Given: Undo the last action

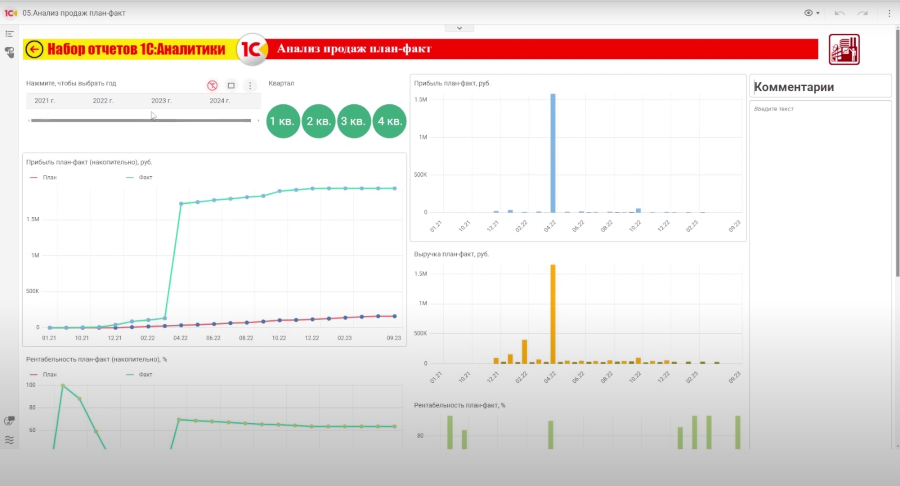Looking at the screenshot, I should (x=840, y=13).
